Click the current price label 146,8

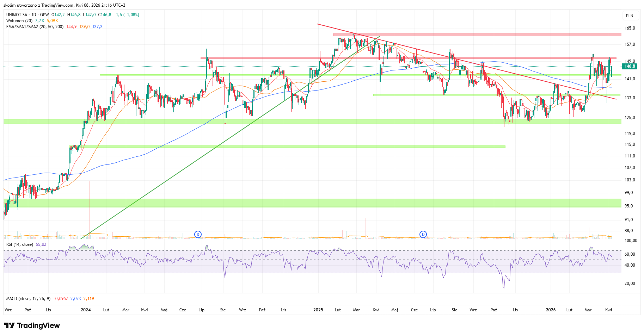630,66
